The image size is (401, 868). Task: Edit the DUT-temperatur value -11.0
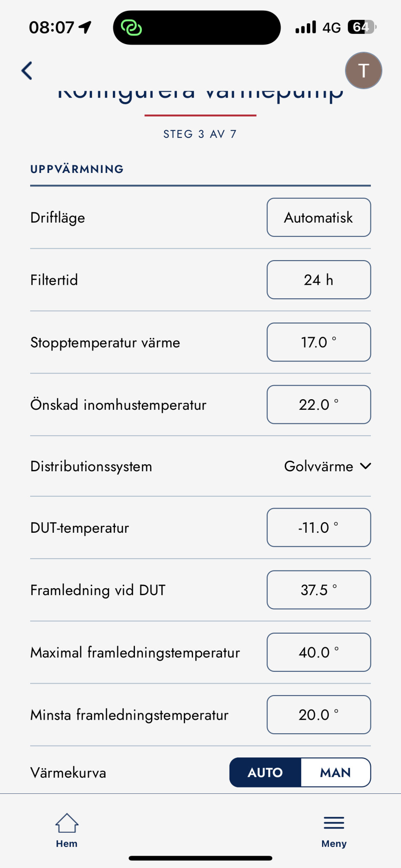(x=319, y=528)
